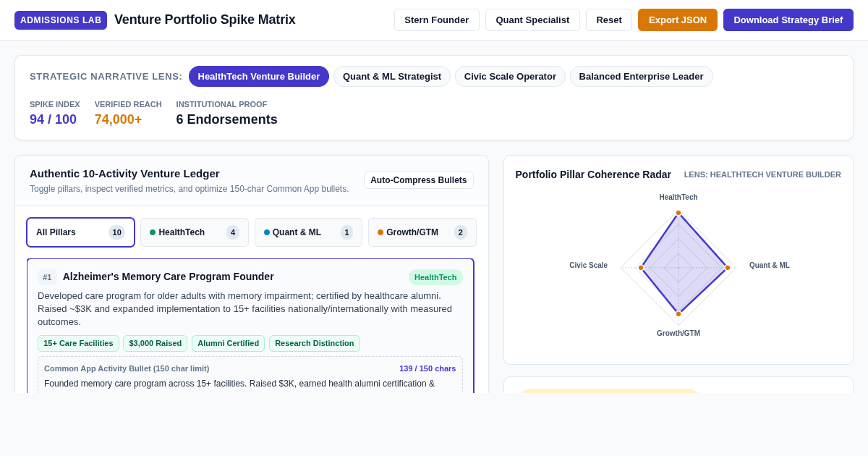
Task: Click Auto-Compress Bullets button
Action: click(x=419, y=180)
